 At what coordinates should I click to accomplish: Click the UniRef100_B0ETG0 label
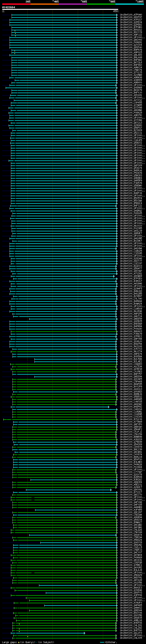[131, 631]
